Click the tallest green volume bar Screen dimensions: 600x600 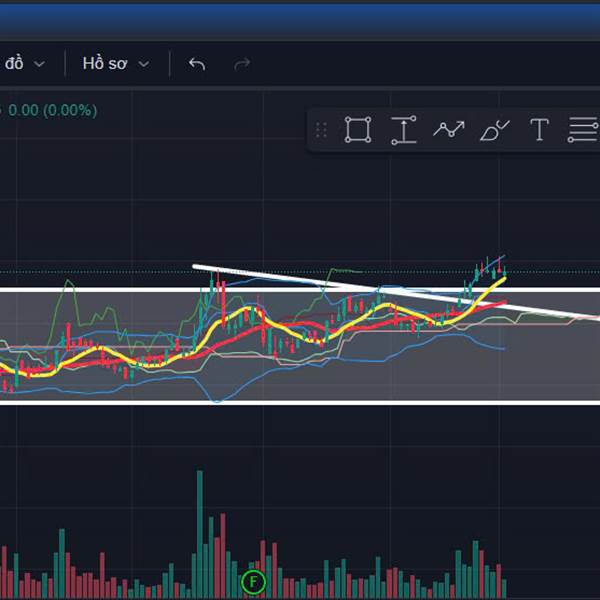pyautogui.click(x=200, y=535)
